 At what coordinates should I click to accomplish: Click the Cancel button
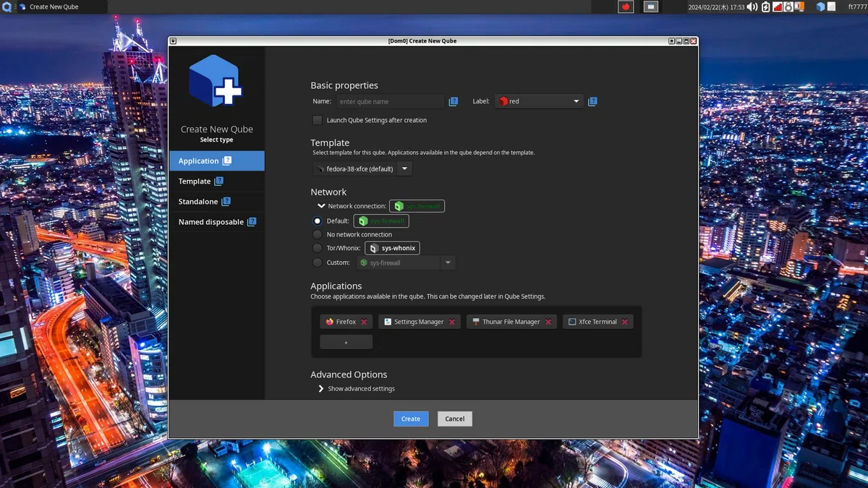click(455, 419)
